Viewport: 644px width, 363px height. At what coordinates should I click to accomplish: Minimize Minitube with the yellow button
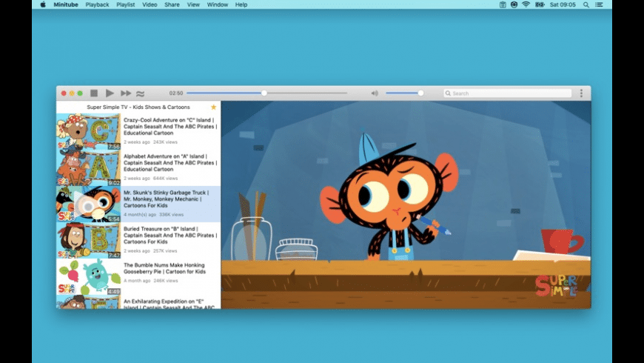click(x=72, y=93)
